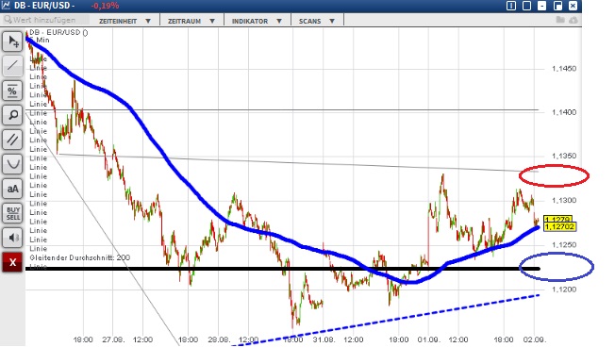Image resolution: width=615 pixels, height=364 pixels.
Task: Click the 27.08. date axis label
Action: 113,339
